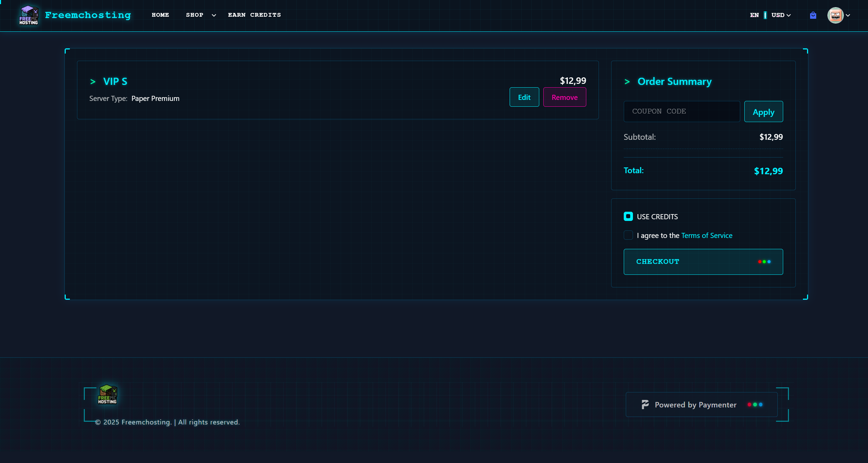The image size is (868, 463).
Task: Edit the VIP S cart item
Action: (524, 98)
